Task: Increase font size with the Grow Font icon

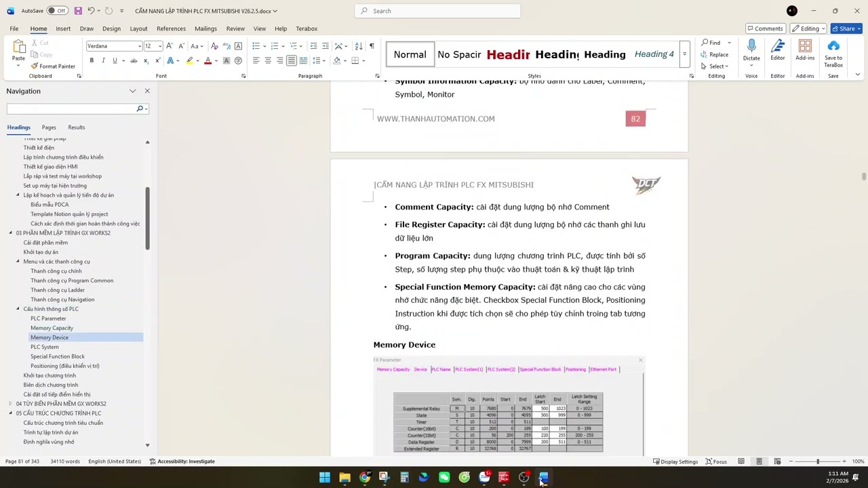Action: click(170, 46)
